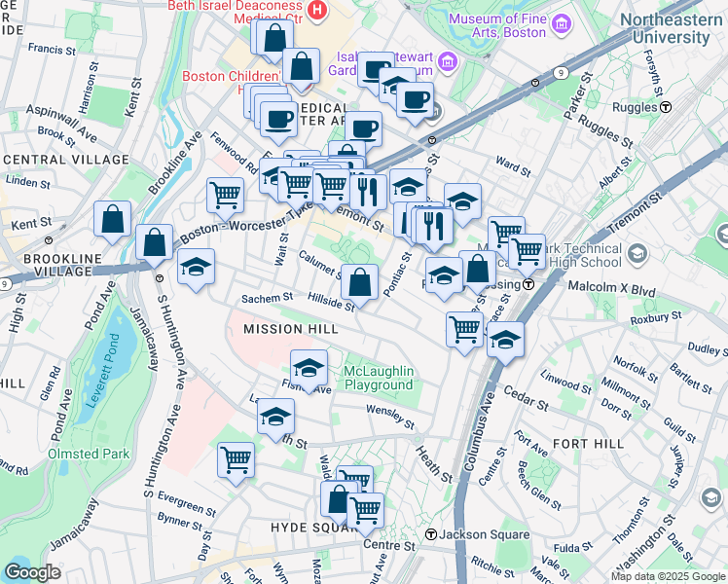Select the Central Village label
728x584 pixels.
tap(66, 160)
